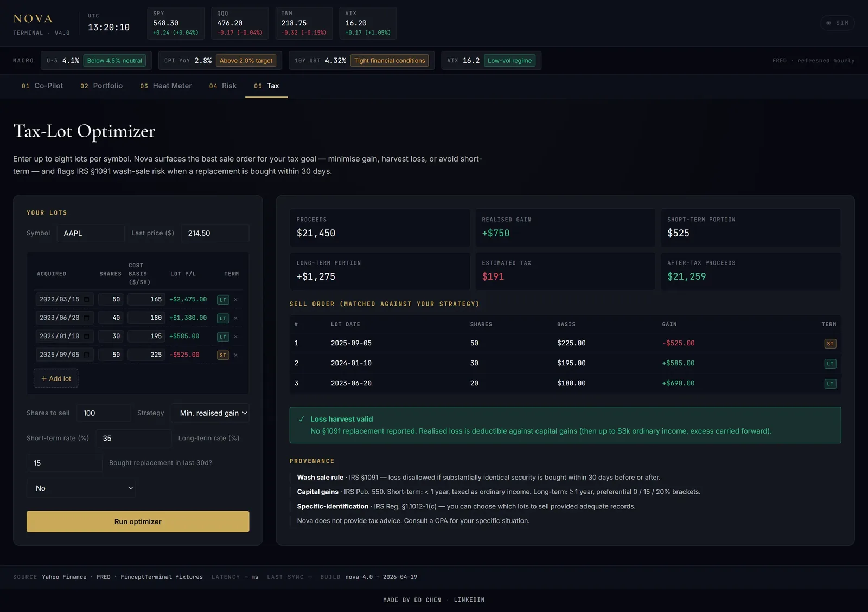Viewport: 868px width, 612px height.
Task: Go to the Risk tab
Action: [223, 86]
